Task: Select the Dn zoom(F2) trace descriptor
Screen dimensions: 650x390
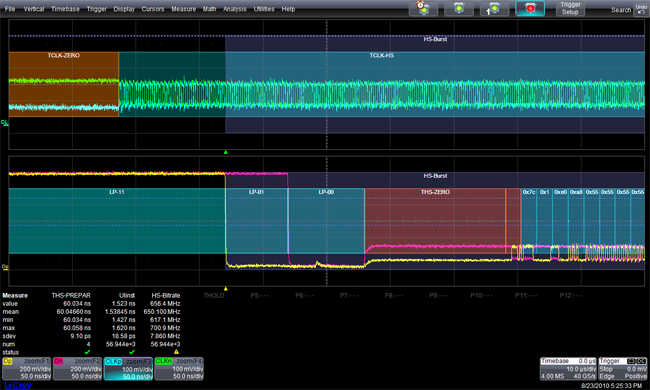Action: (x=77, y=368)
